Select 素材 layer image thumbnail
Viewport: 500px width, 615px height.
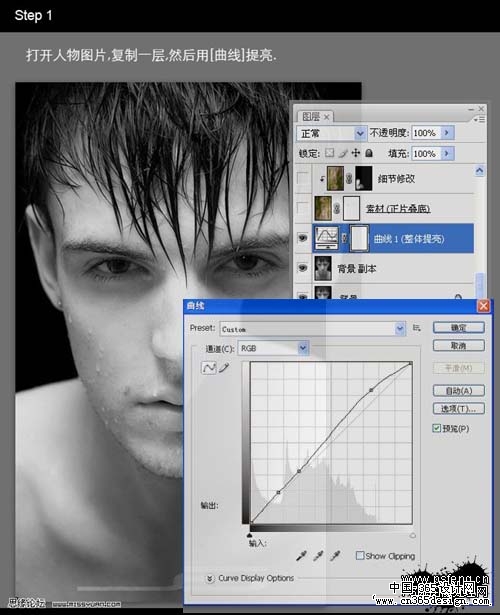point(323,208)
